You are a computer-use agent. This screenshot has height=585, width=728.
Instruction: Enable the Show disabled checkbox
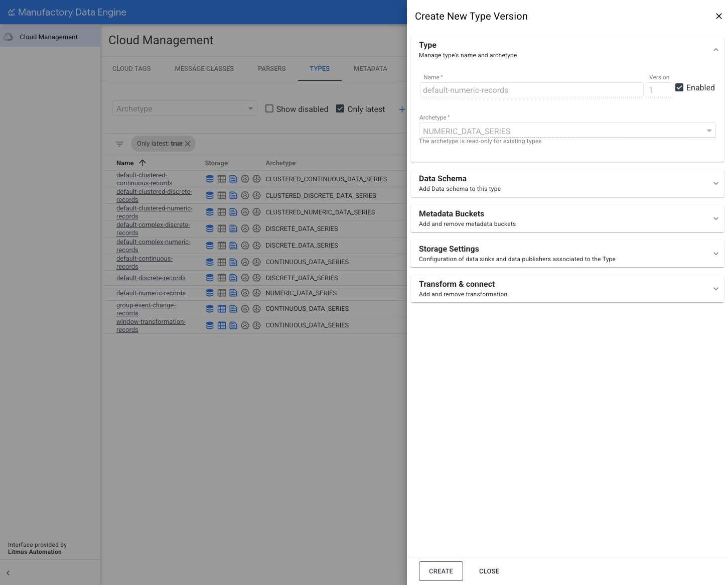269,109
